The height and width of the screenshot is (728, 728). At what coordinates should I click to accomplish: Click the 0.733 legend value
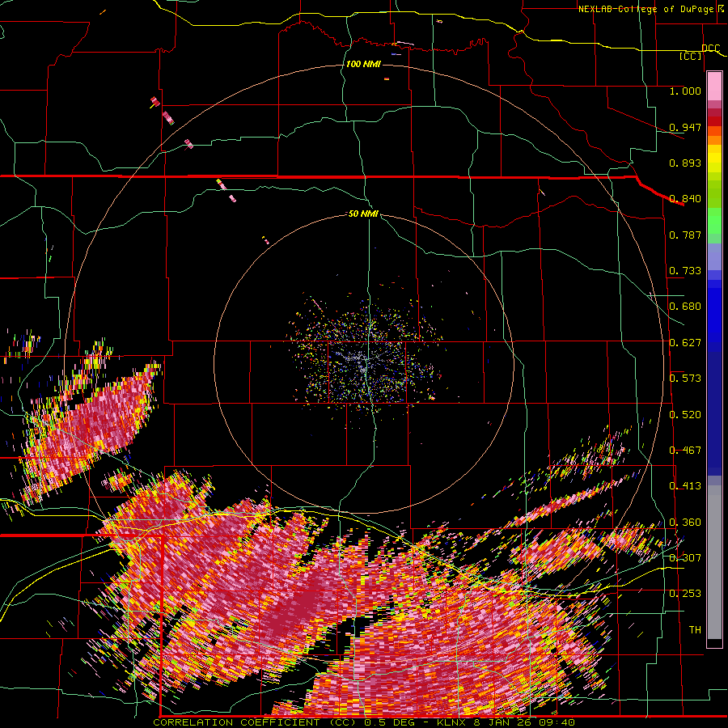tap(685, 271)
